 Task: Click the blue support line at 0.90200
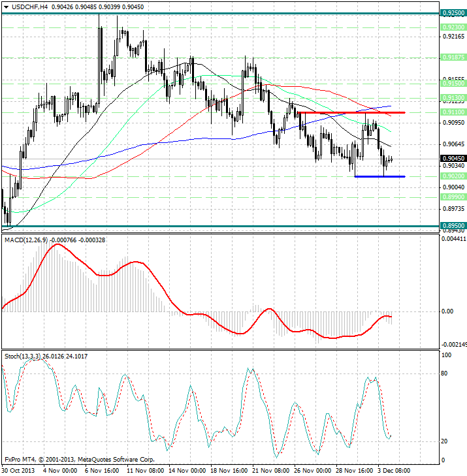coord(380,176)
